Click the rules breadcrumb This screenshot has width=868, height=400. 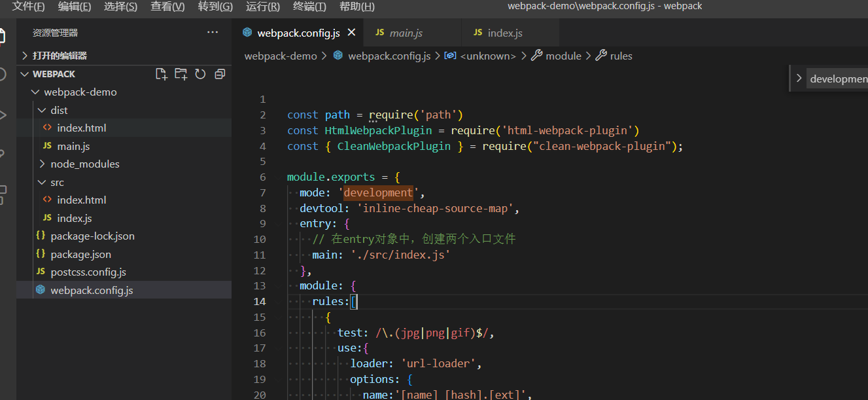tap(614, 56)
